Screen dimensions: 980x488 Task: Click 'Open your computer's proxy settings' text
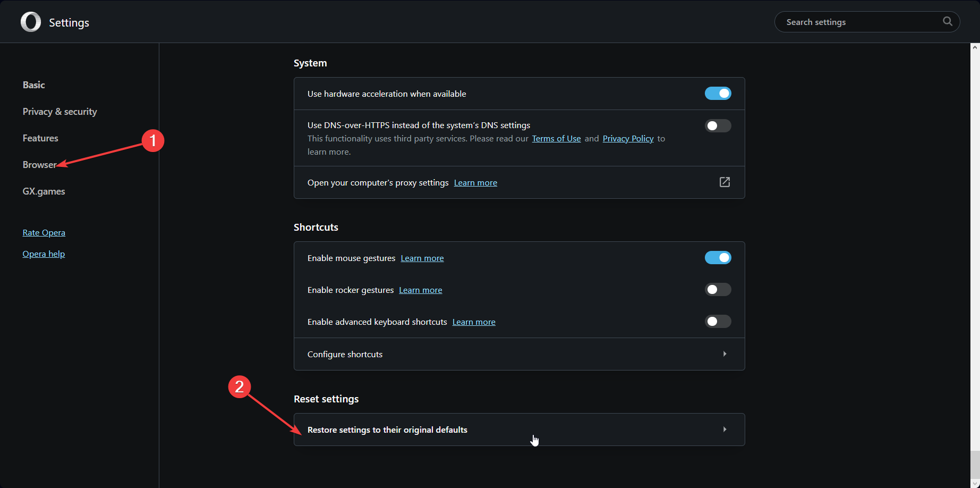378,183
